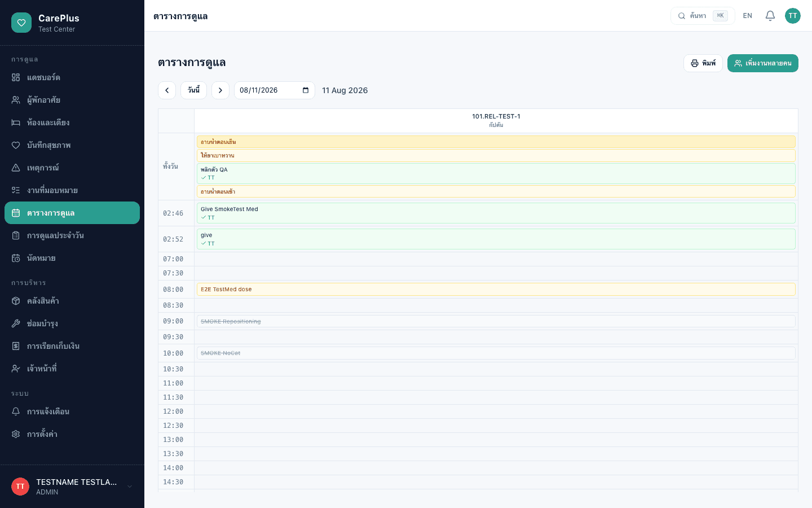Open calendar picker icon in date field
Screen dimensions: 812x508
click(x=306, y=90)
